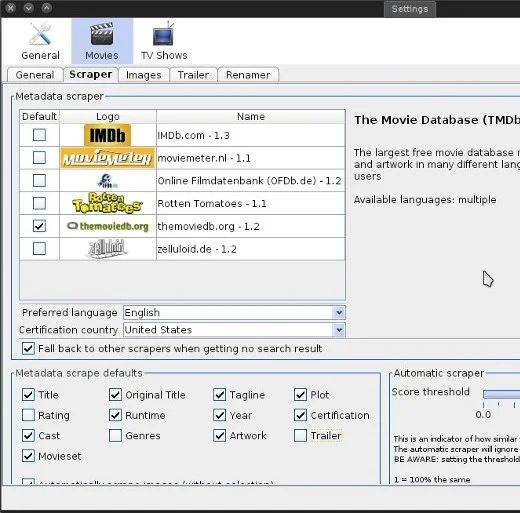Uncheck the Plot checkbox
Viewport: 520px width, 513px height.
[300, 395]
